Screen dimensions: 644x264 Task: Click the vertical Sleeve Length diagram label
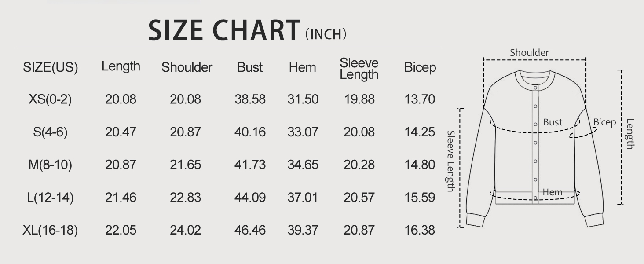pos(451,161)
